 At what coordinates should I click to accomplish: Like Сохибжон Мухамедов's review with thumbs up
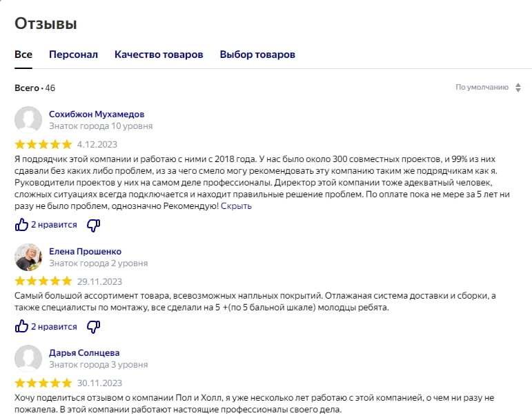[x=21, y=225]
